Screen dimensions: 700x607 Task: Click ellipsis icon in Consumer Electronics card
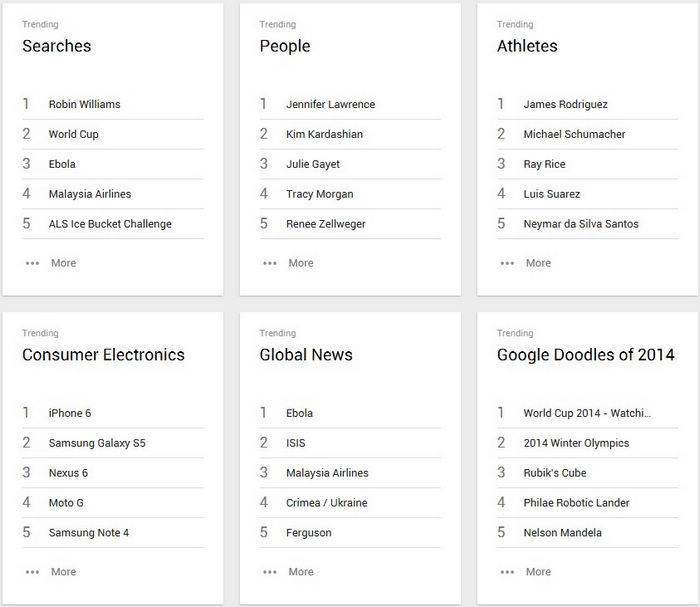pyautogui.click(x=33, y=572)
